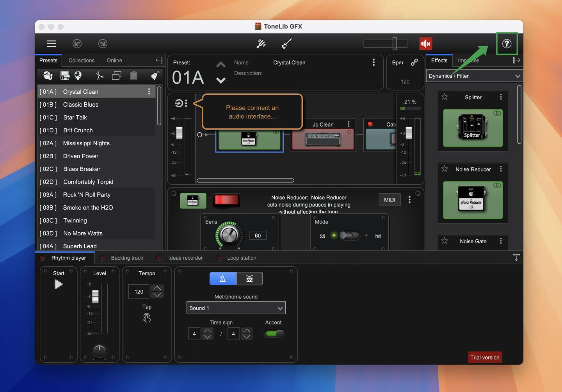Select Rock 'N Roll Party preset
Screen dimensions: 562x392
coord(96,194)
